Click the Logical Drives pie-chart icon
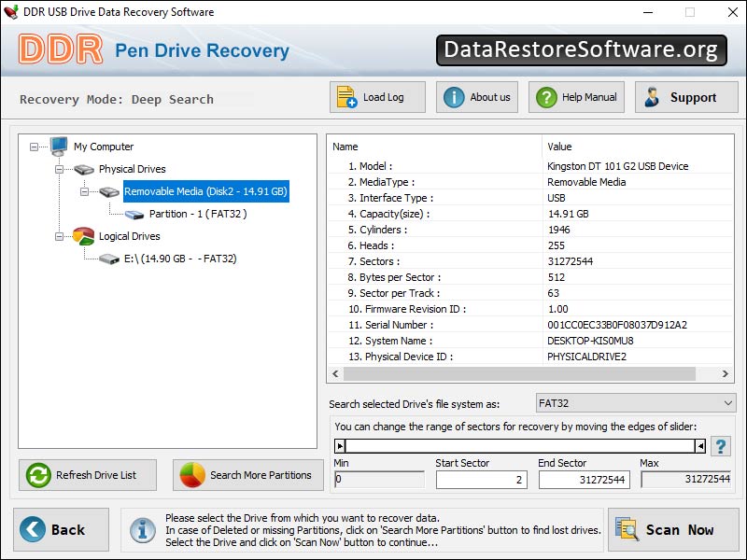 tap(83, 236)
